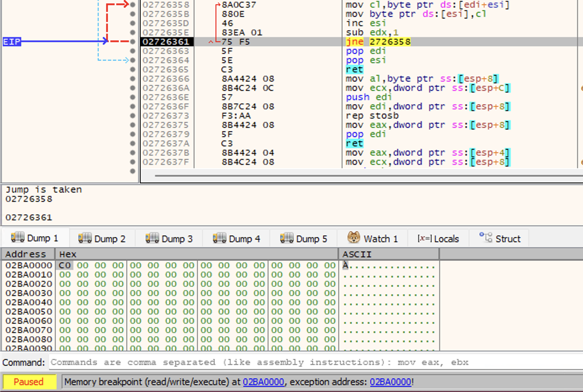
Task: Select address 0272636A in disassembly
Action: pos(166,88)
